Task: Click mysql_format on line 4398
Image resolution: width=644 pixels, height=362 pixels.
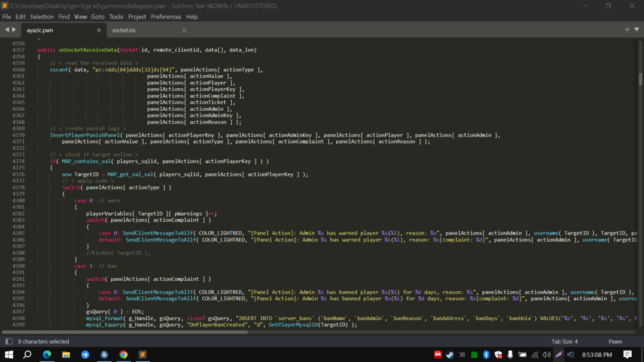Action: (x=104, y=318)
